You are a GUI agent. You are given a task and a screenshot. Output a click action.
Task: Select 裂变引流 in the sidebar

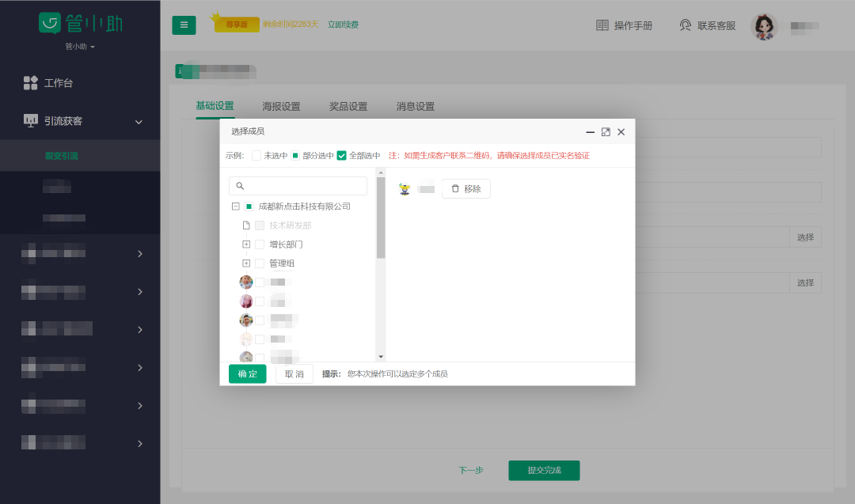62,156
